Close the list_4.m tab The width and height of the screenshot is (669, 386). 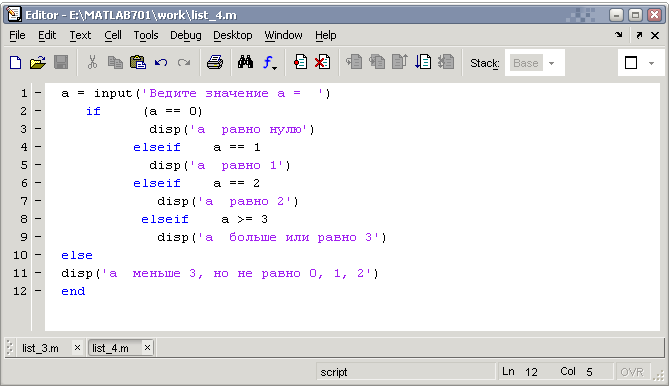[x=147, y=348]
